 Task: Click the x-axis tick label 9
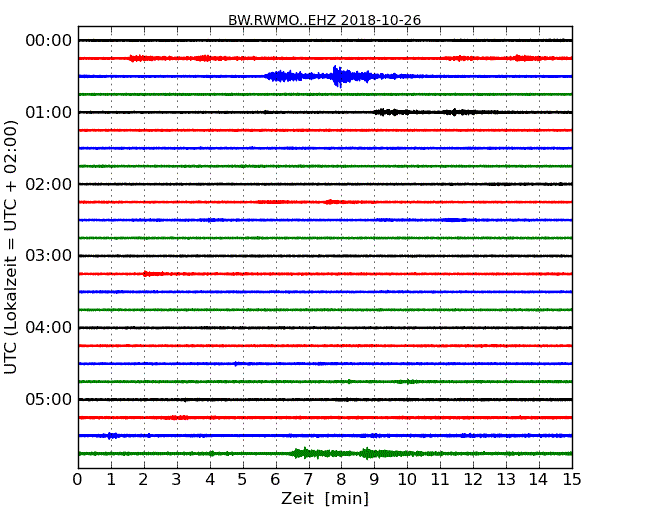[374, 480]
